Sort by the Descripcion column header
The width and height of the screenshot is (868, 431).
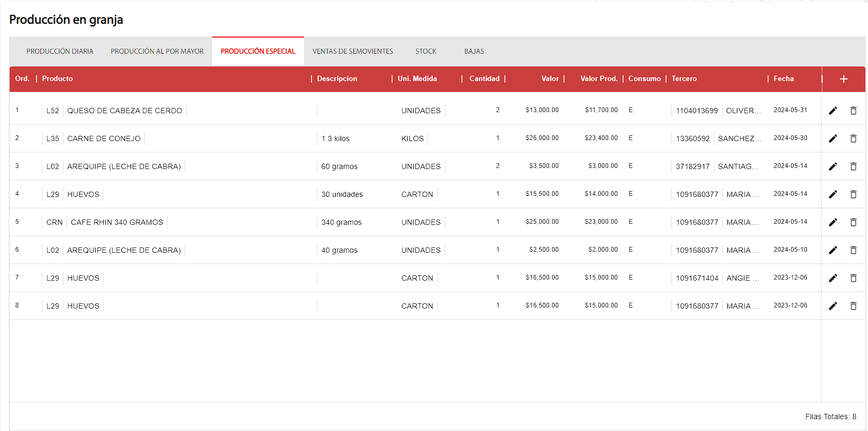click(337, 79)
